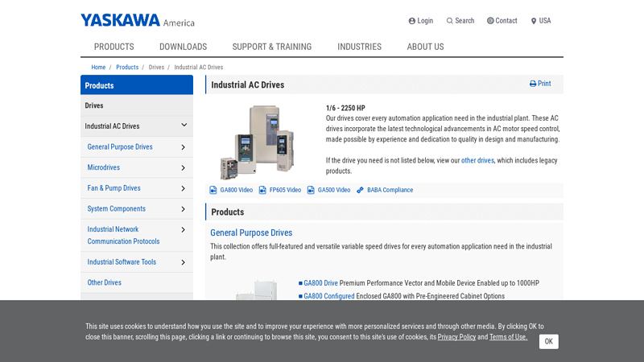Open Fan & Pump Drives link

pos(114,188)
